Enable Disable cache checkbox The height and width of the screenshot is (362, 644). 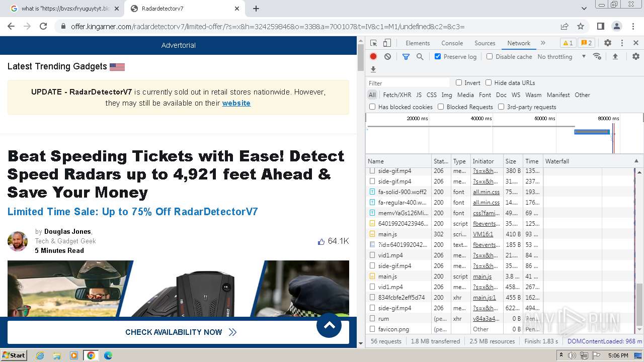[x=490, y=56]
